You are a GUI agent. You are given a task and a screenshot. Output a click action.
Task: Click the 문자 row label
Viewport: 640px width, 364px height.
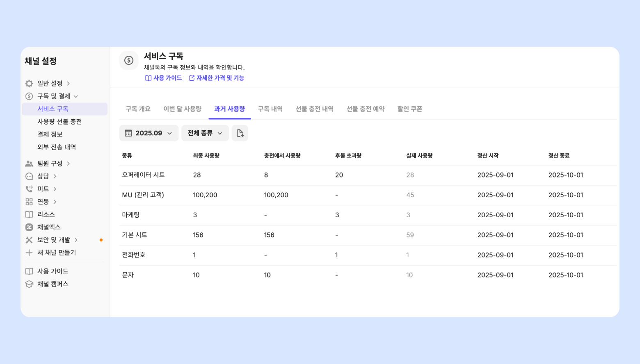pyautogui.click(x=128, y=275)
